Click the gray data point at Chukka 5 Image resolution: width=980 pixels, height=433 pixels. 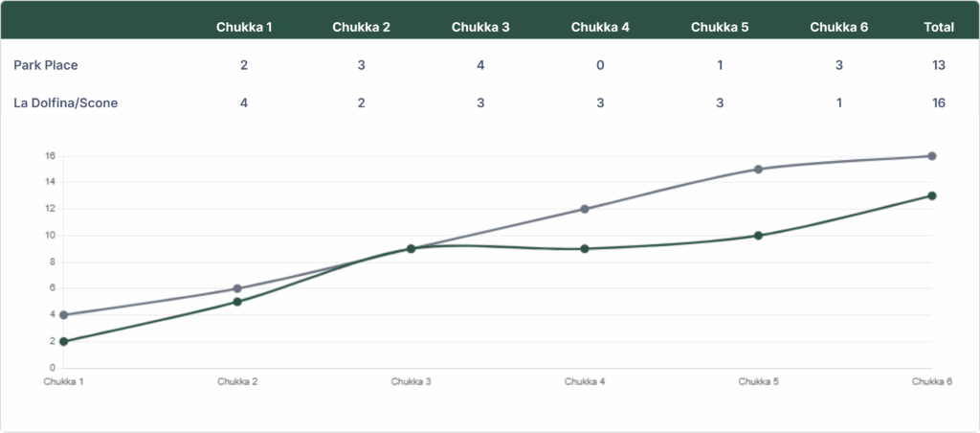pyautogui.click(x=758, y=169)
